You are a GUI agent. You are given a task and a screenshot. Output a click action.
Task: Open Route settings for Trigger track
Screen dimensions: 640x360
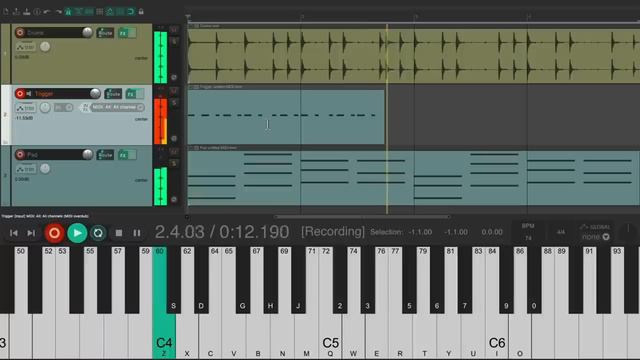click(x=113, y=94)
